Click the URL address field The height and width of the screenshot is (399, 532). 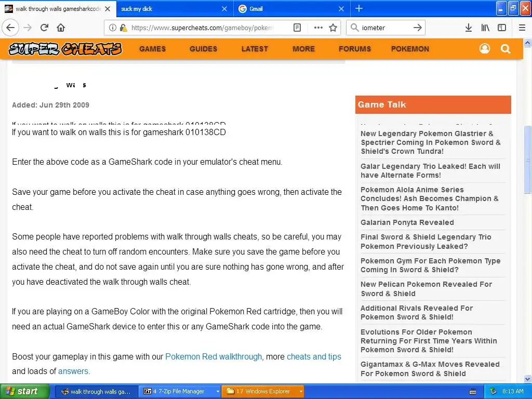[202, 28]
